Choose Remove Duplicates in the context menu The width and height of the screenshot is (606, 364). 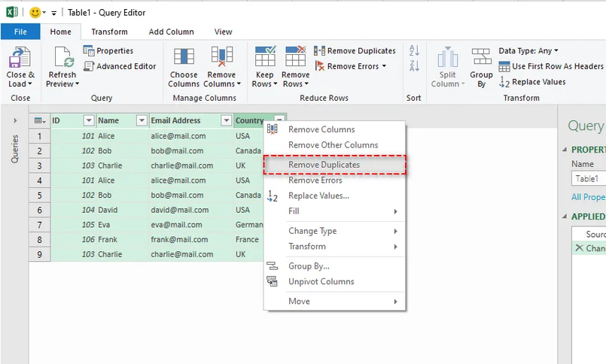point(334,165)
